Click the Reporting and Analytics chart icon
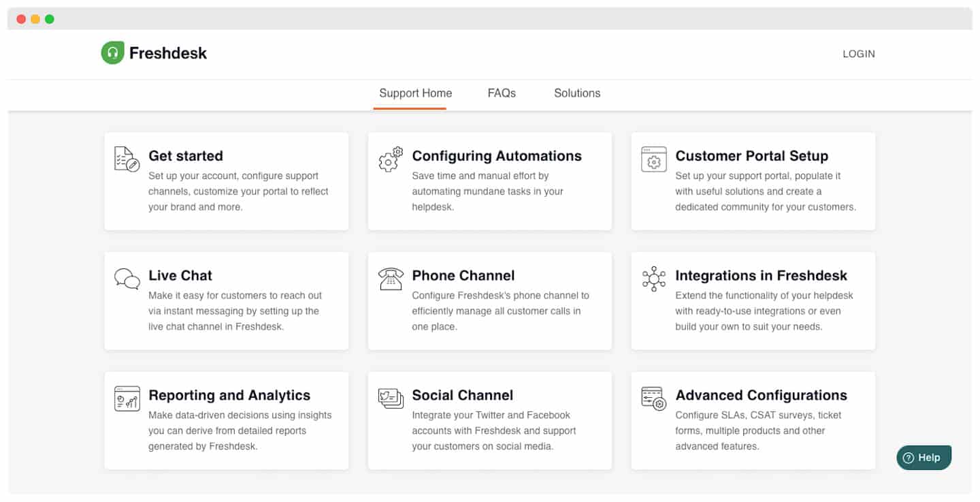This screenshot has height=502, width=980. pos(127,398)
